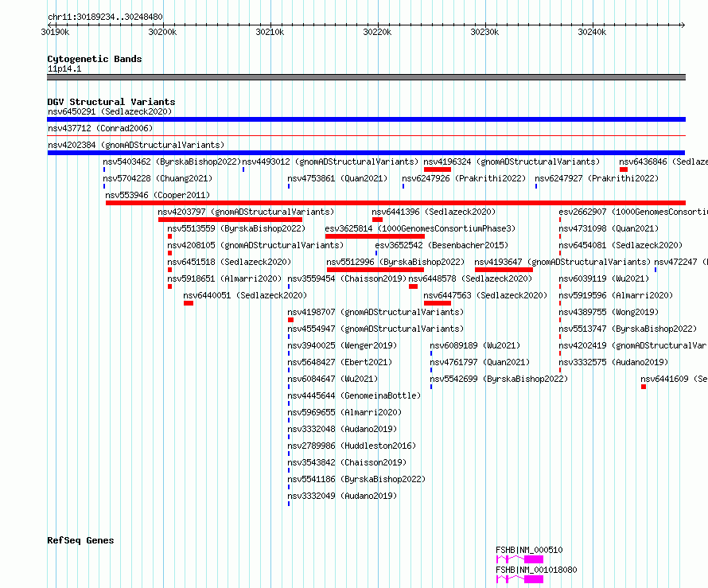Open nsv6451518 (Sedlazeck2020) variant
This screenshot has width=708, height=588.
coord(229,262)
